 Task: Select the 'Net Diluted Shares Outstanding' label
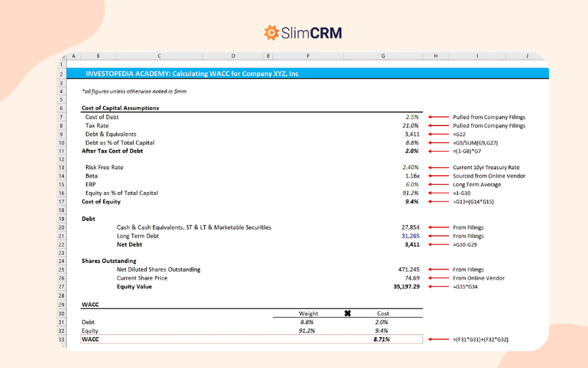coord(158,269)
